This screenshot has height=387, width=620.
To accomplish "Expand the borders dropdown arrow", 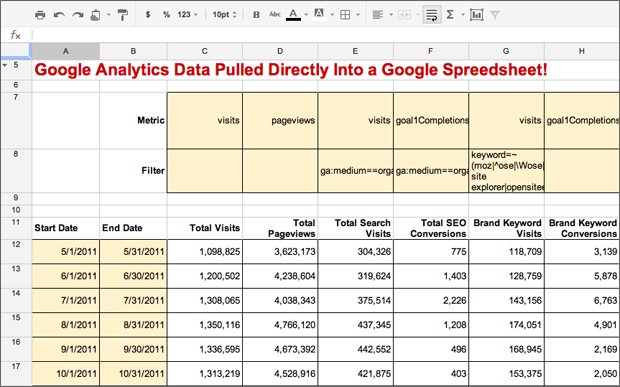I will coord(358,15).
